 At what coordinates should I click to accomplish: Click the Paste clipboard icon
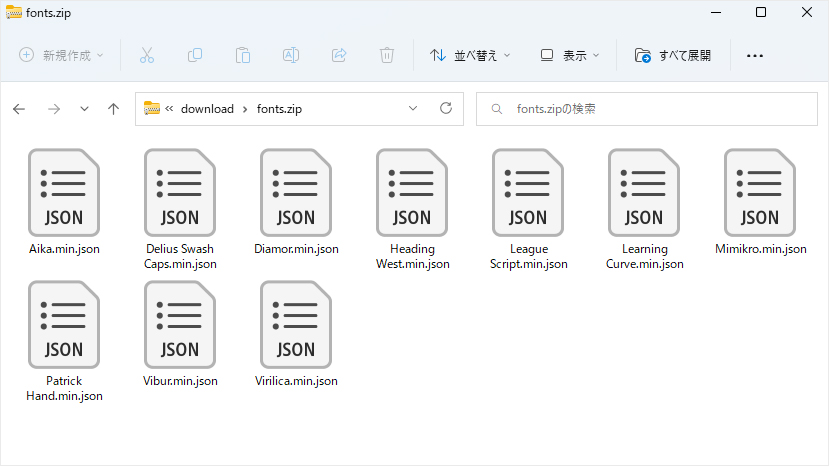pyautogui.click(x=243, y=55)
